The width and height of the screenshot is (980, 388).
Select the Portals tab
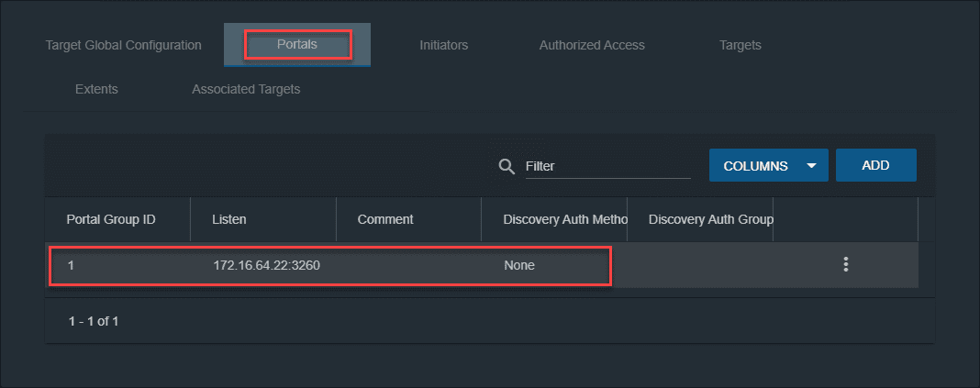[x=297, y=45]
